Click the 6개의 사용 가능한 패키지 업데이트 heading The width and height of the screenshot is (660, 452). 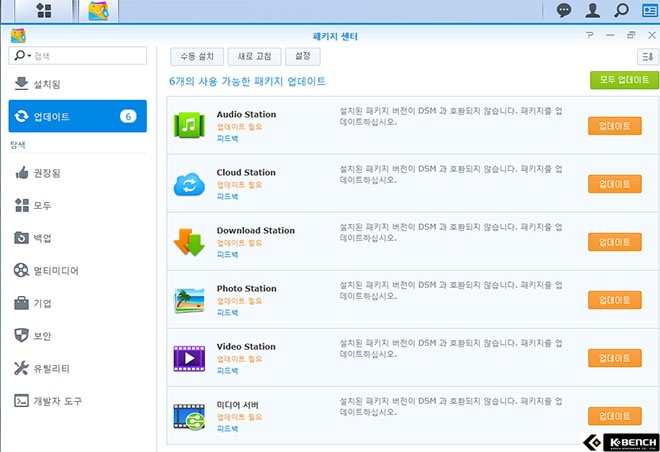[x=248, y=81]
